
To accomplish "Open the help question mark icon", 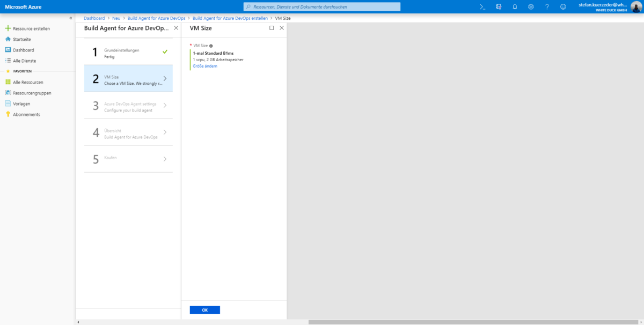I will (547, 6).
